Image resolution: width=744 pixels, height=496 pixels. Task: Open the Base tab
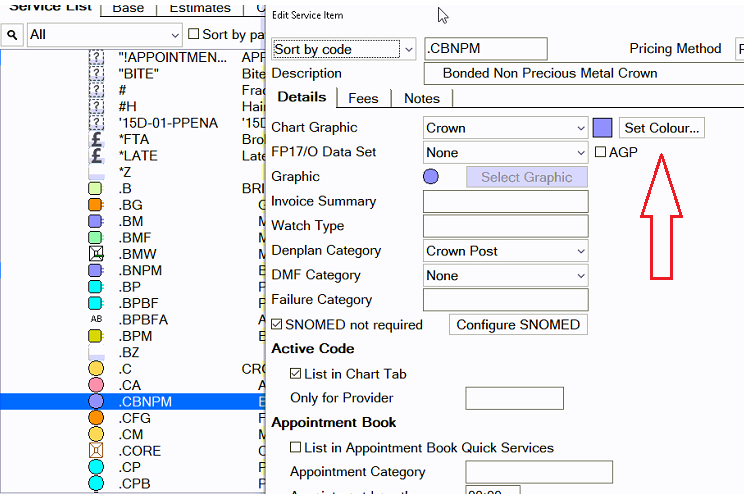(128, 8)
